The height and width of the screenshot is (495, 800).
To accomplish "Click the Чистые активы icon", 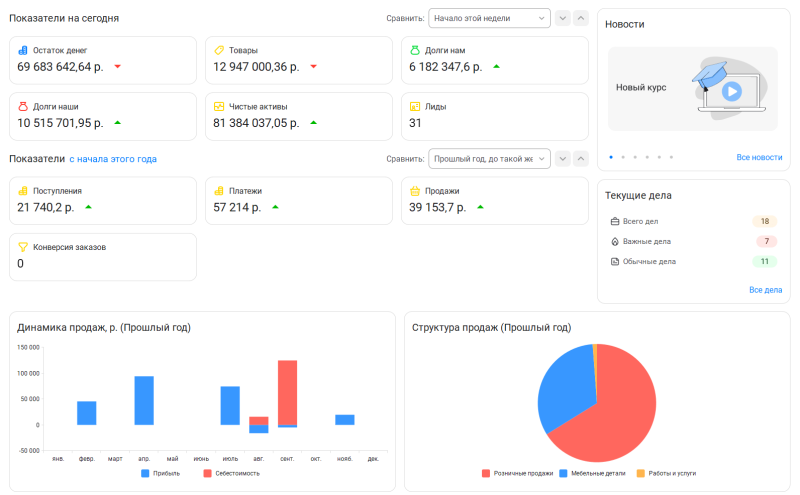I will point(219,106).
